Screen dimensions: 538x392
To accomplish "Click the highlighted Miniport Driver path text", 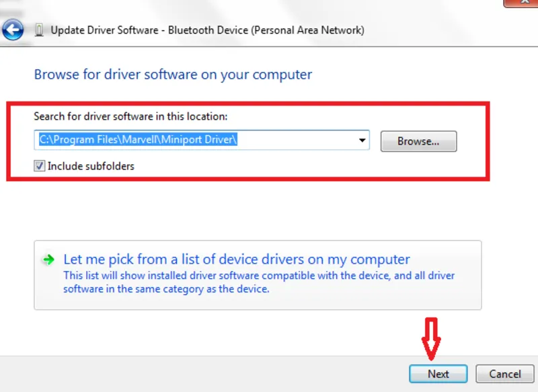I will (138, 140).
